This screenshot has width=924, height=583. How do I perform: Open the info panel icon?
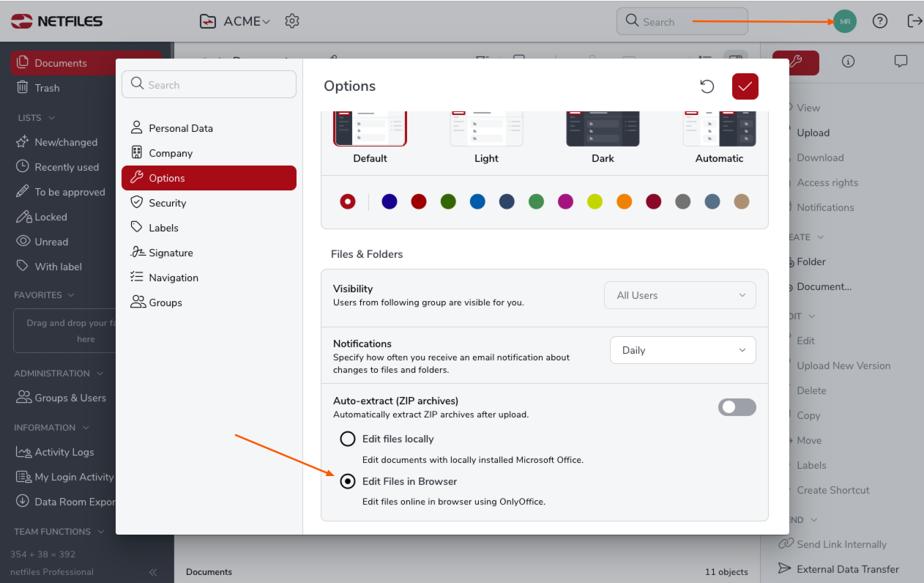[x=848, y=62]
